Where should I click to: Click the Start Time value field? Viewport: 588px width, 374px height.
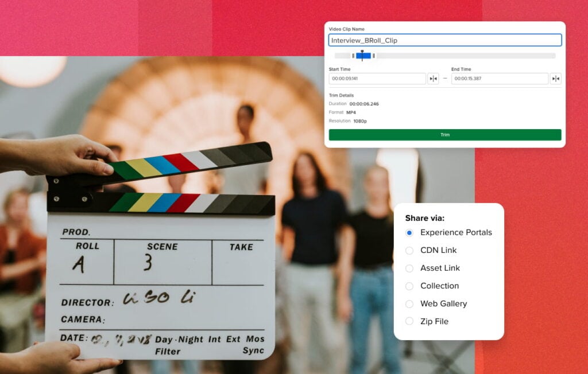click(x=376, y=79)
